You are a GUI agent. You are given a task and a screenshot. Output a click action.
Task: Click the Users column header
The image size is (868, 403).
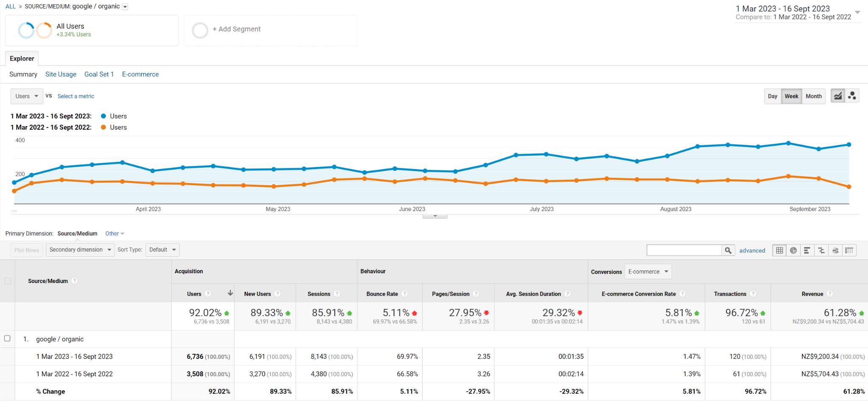[194, 294]
